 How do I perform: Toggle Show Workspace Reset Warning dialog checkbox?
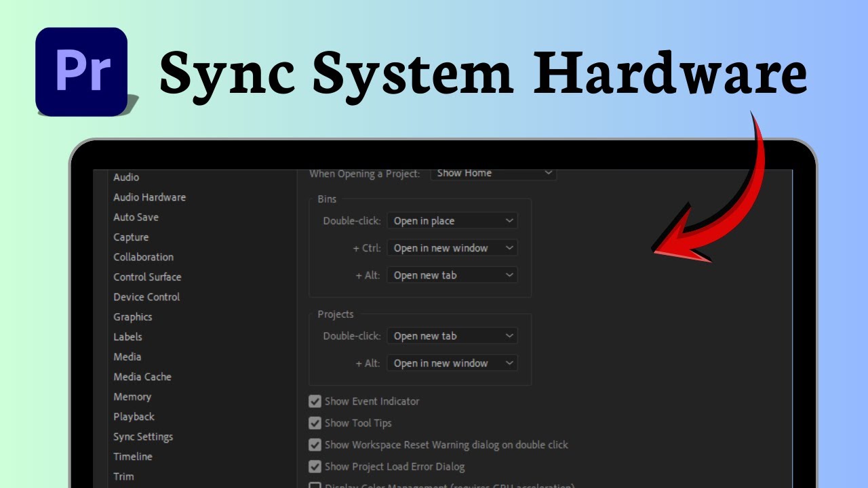tap(315, 445)
